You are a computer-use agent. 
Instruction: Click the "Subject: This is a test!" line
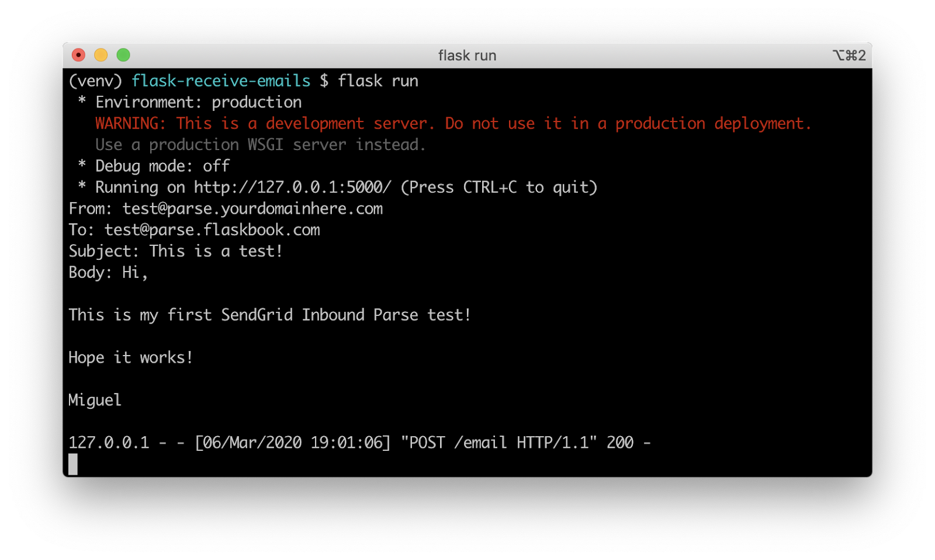(x=175, y=251)
